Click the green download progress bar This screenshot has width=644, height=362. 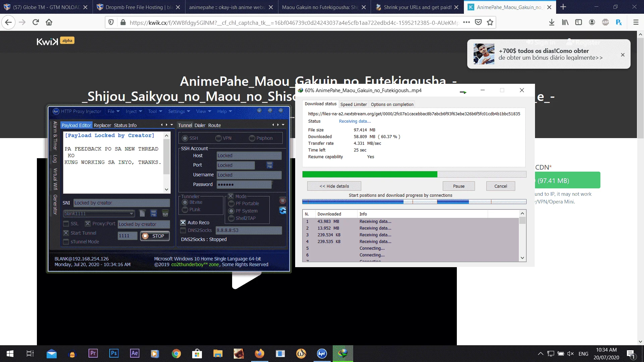(414, 174)
